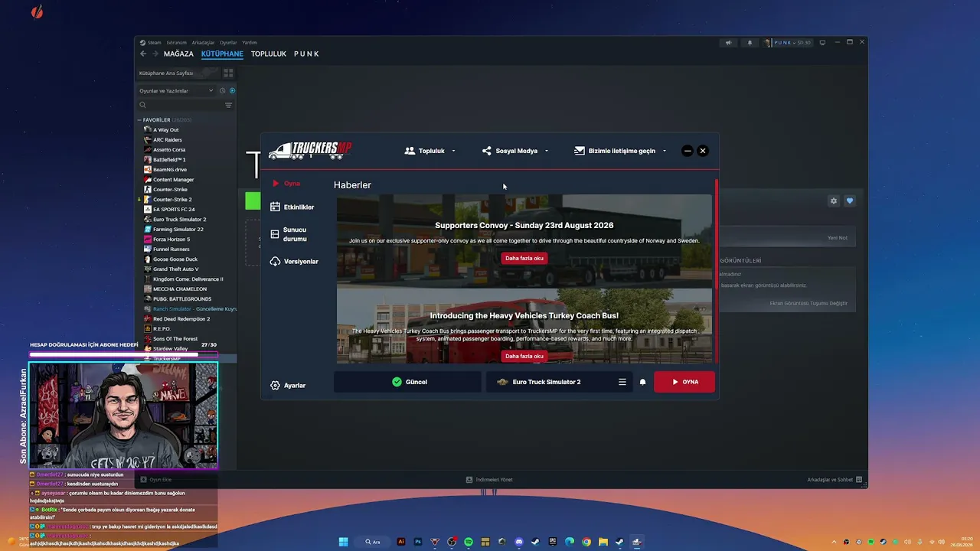
Task: Open İndirmeleri Yönet downloads manager
Action: (490, 480)
